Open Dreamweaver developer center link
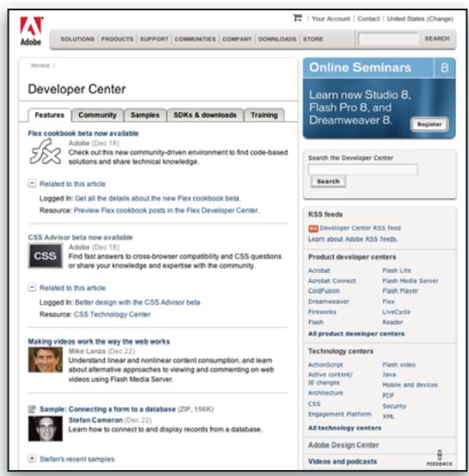This screenshot has height=476, width=469. tap(329, 301)
